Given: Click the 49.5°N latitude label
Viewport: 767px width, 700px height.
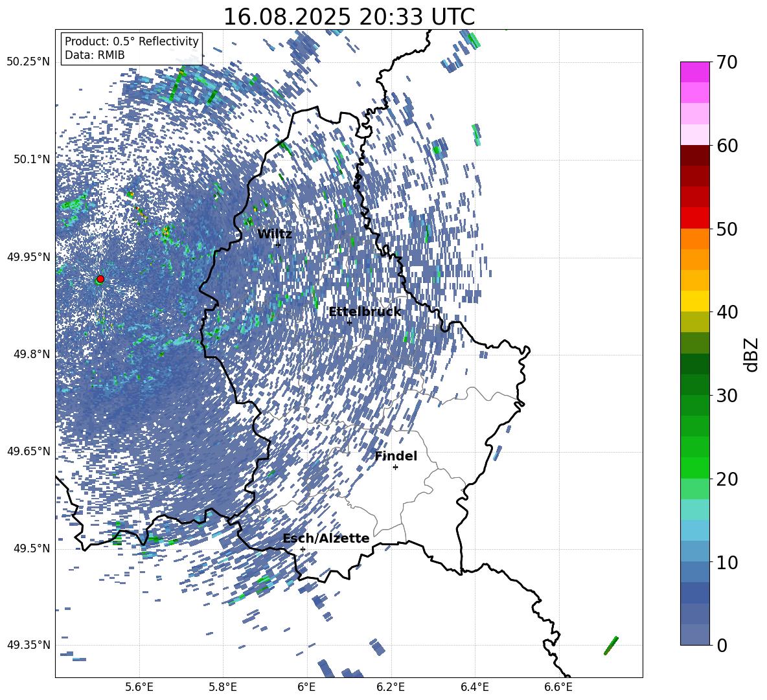Looking at the screenshot, I should (x=31, y=548).
